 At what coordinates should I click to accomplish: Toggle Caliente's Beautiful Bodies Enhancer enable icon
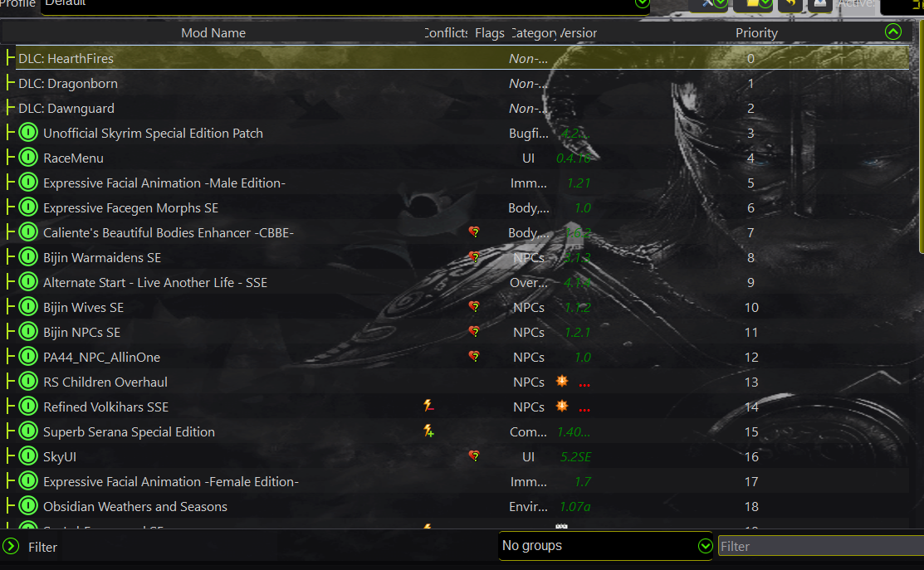(27, 232)
